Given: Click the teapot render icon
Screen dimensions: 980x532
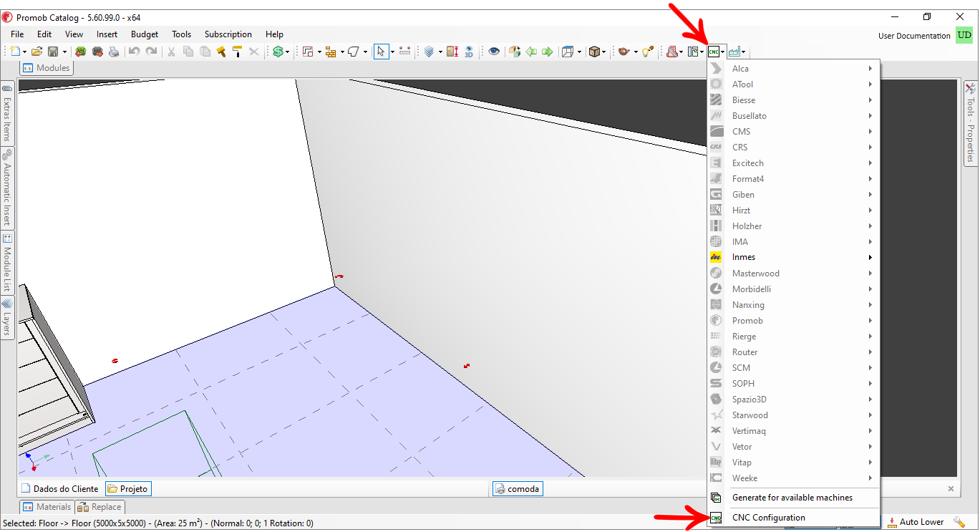Looking at the screenshot, I should click(624, 52).
